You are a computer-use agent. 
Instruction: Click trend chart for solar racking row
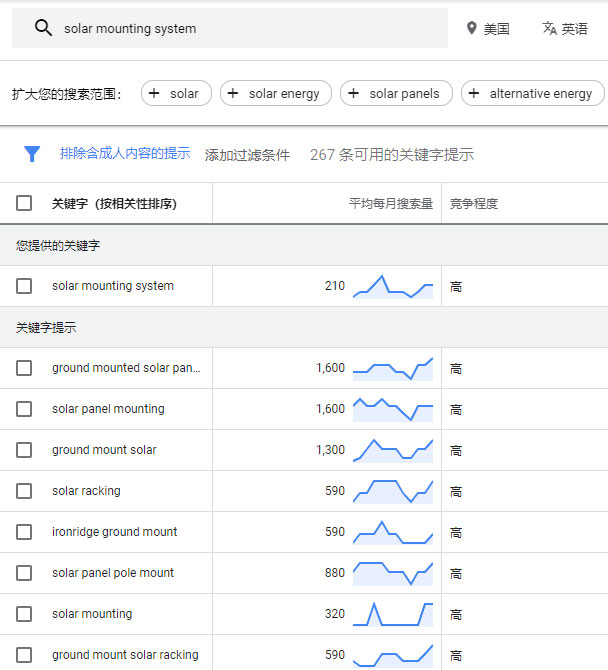click(x=393, y=491)
